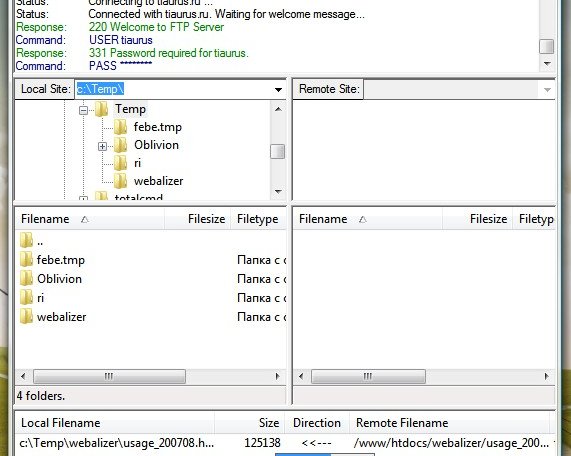This screenshot has height=456, width=571.
Task: Click the Local Filename queue column header
Action: [115, 423]
